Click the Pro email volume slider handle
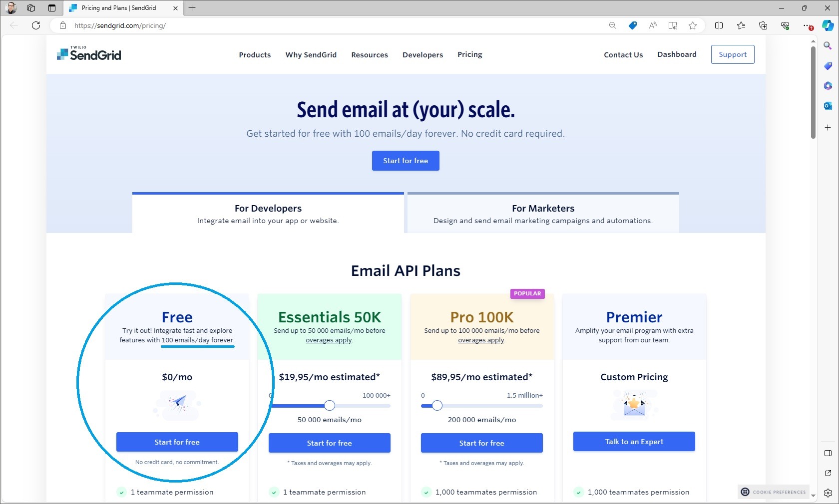This screenshot has width=839, height=504. (437, 406)
